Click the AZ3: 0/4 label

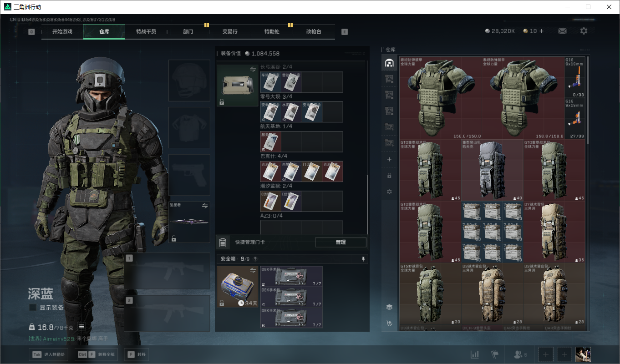[x=271, y=216]
